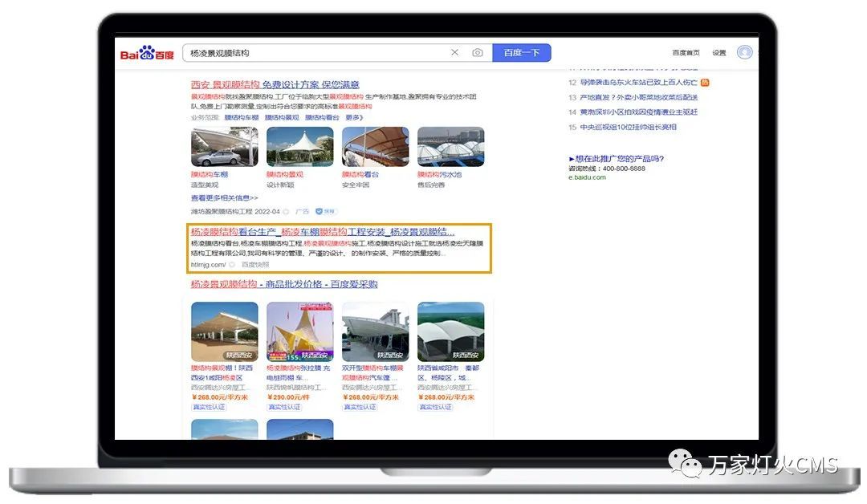The width and height of the screenshot is (867, 504).
Task: Click the small icon next to htlmjg.com
Action: (232, 264)
